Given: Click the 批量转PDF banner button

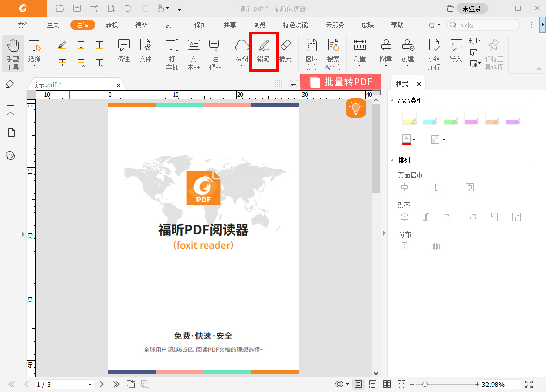Looking at the screenshot, I should [x=341, y=82].
